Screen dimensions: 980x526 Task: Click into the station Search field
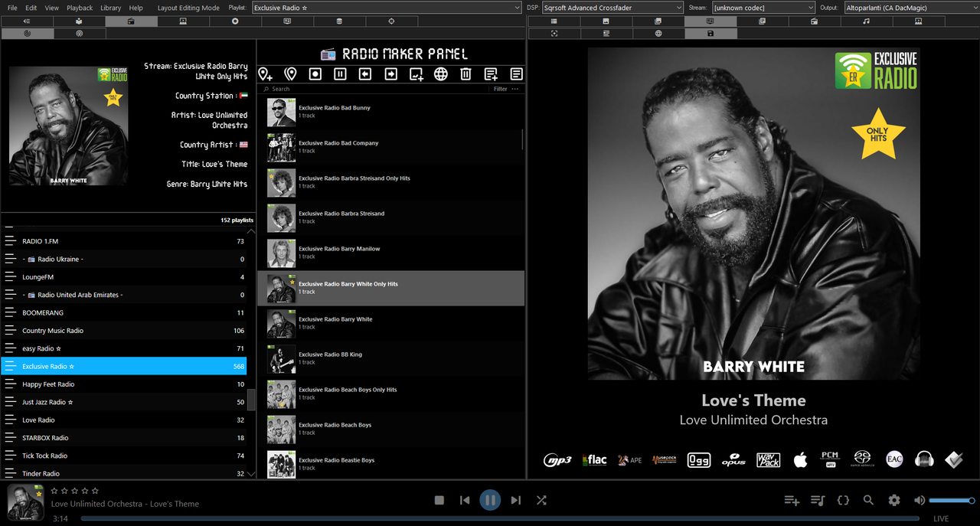coord(375,89)
